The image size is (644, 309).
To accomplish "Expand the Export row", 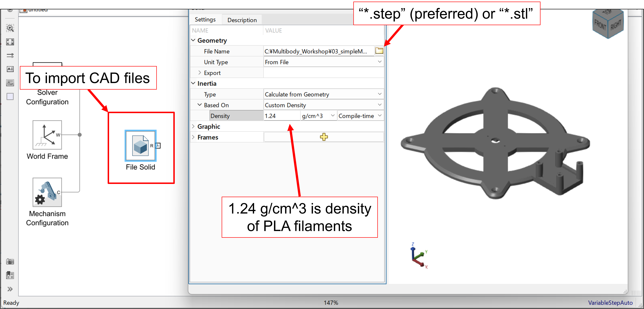I will click(200, 73).
